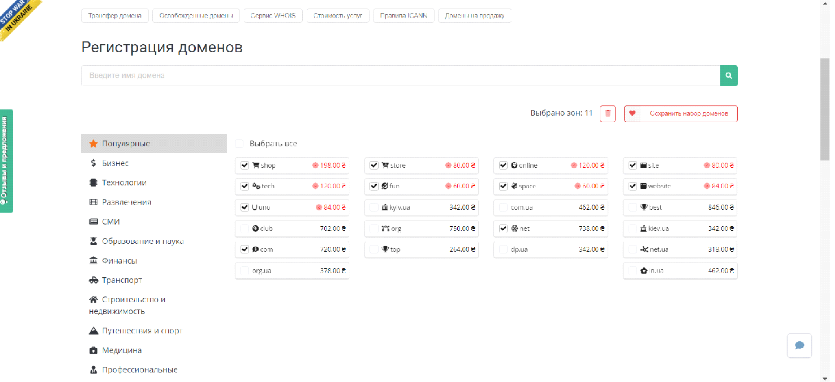835x382 pixels.
Task: Uncheck the uno domain checkbox
Action: 244,207
